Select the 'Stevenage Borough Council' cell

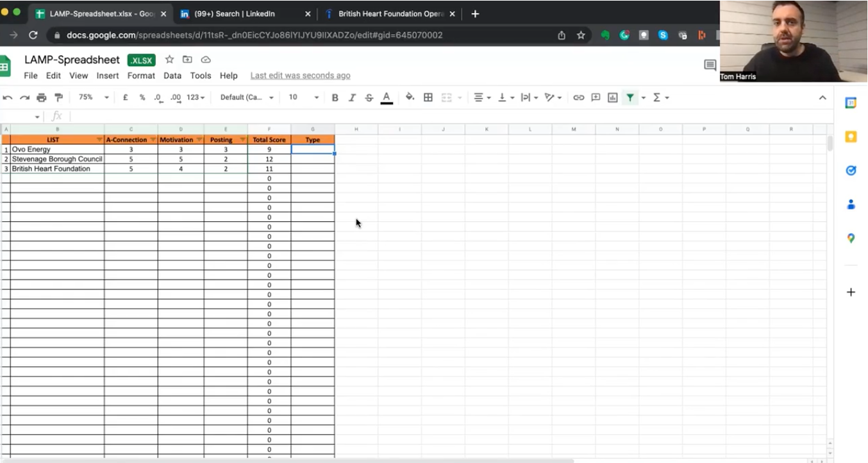pos(57,159)
